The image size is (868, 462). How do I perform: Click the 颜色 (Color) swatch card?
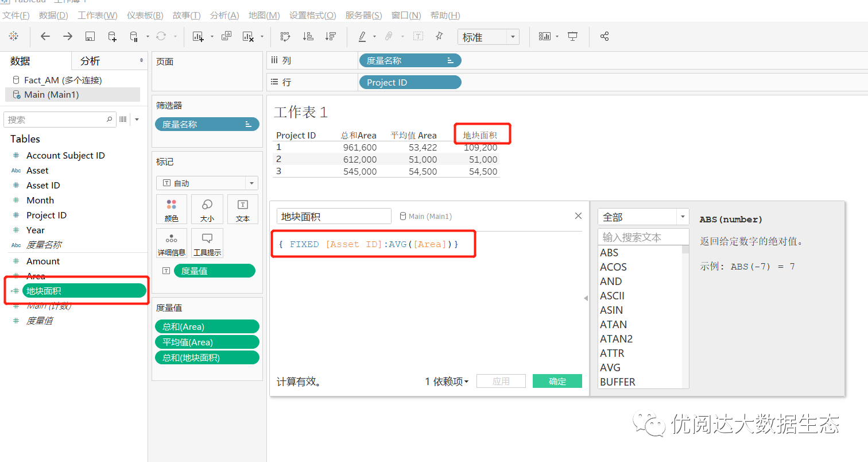pos(172,209)
